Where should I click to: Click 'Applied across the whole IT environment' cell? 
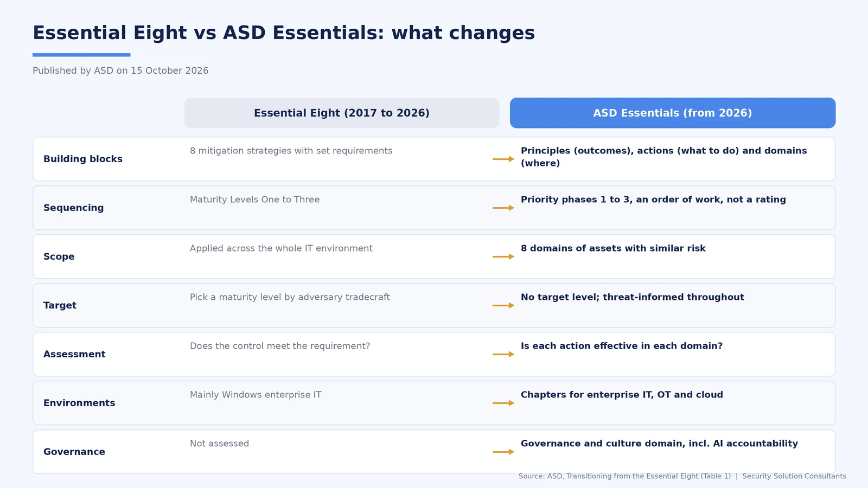[281, 248]
